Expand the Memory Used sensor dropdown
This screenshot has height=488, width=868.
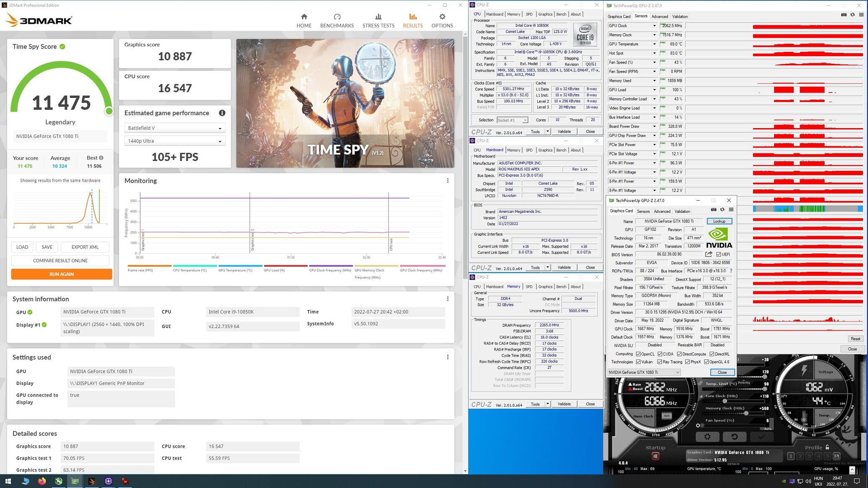pyautogui.click(x=654, y=81)
